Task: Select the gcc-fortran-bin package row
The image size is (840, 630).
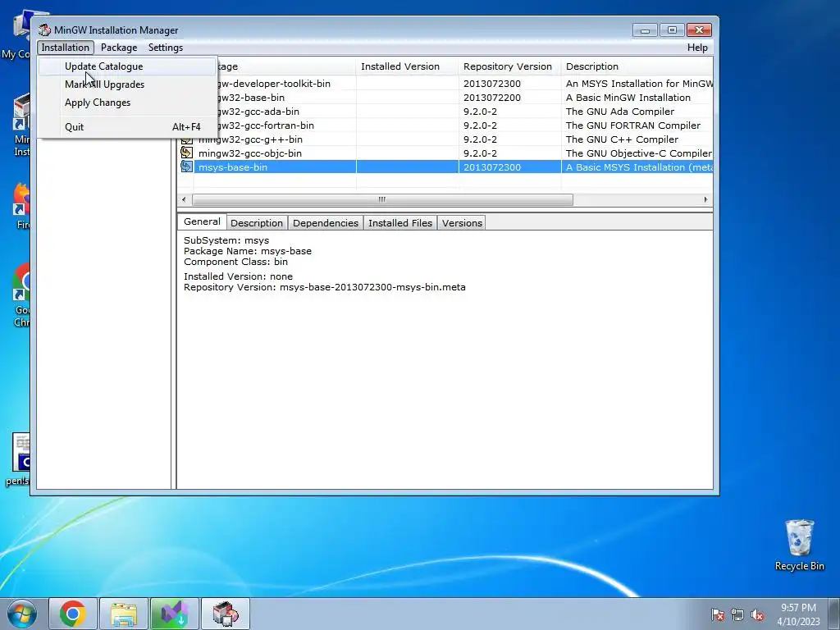Action: click(445, 126)
